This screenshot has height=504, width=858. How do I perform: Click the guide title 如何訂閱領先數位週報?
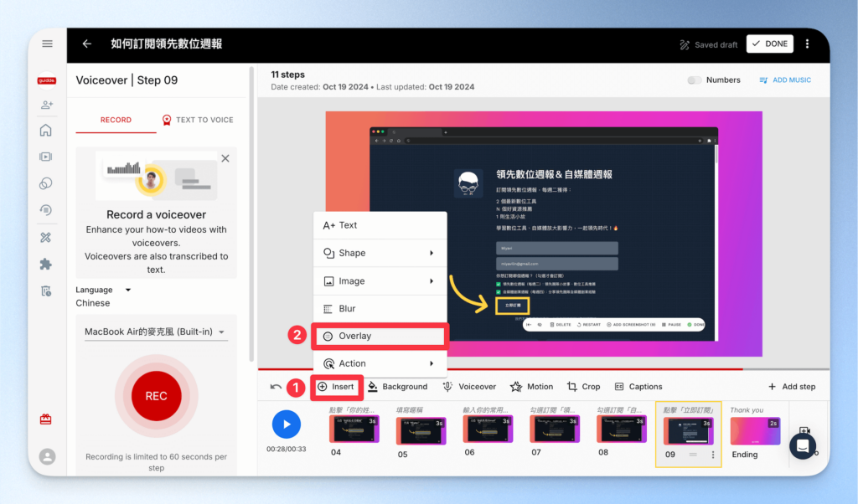click(x=167, y=44)
